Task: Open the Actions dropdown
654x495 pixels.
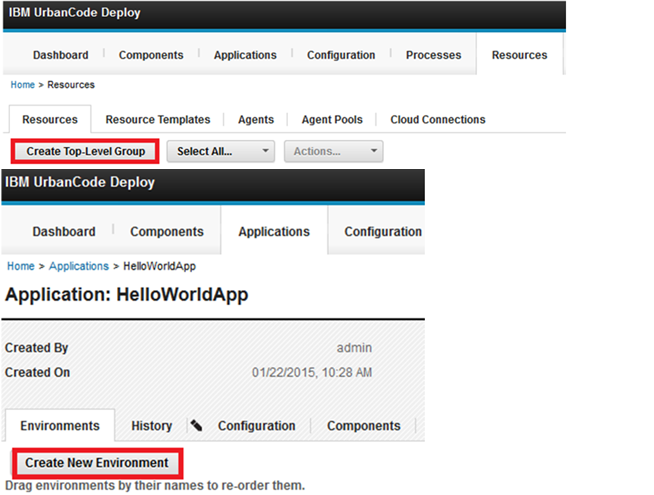Action: [x=334, y=151]
